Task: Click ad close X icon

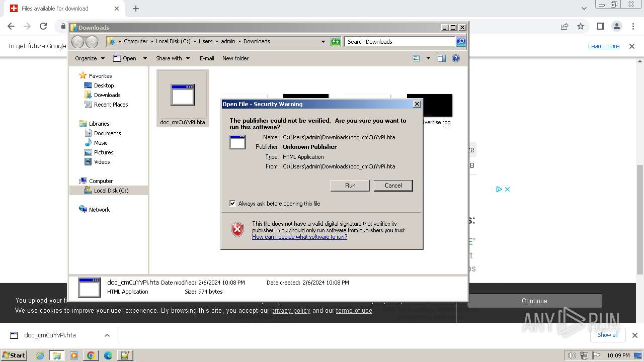Action: pos(508,190)
